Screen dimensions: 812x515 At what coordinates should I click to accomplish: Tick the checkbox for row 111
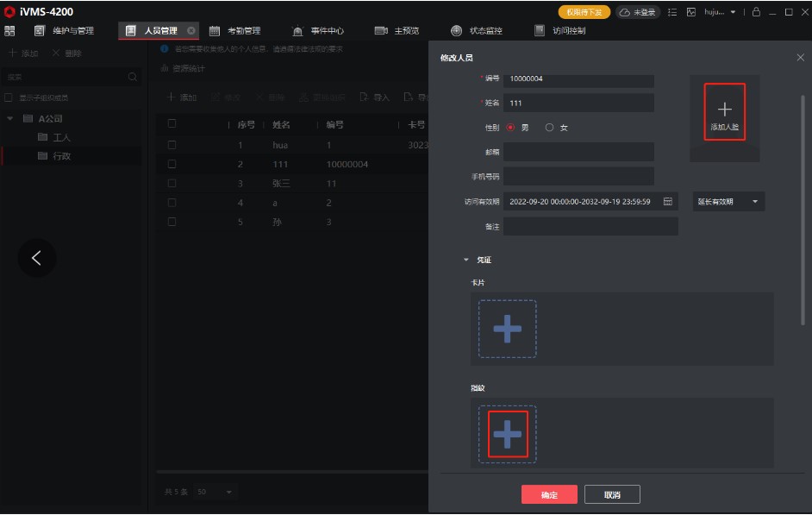tap(172, 164)
